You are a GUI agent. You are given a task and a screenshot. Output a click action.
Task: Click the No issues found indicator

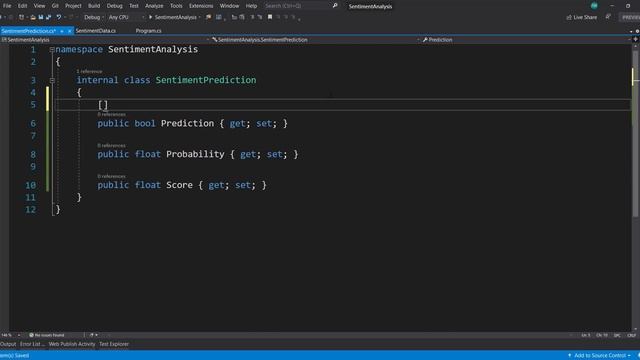47,335
